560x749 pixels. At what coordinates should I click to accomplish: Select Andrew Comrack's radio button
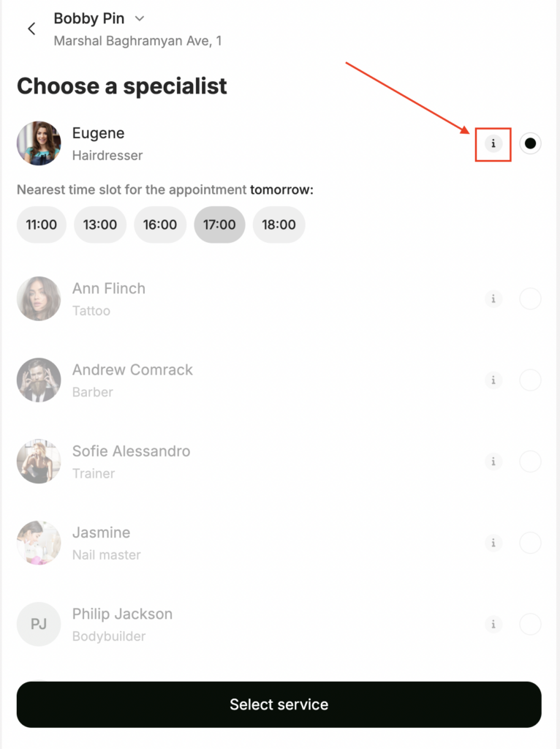(x=530, y=380)
